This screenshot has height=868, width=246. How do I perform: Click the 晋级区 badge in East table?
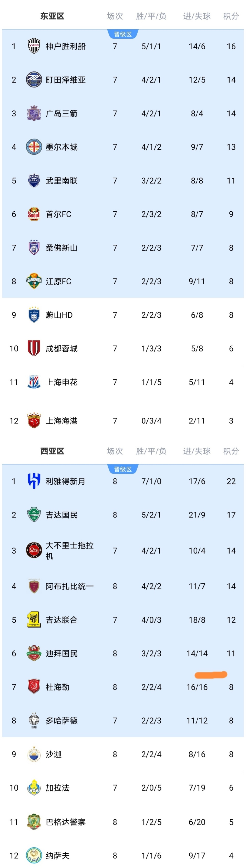(x=123, y=34)
